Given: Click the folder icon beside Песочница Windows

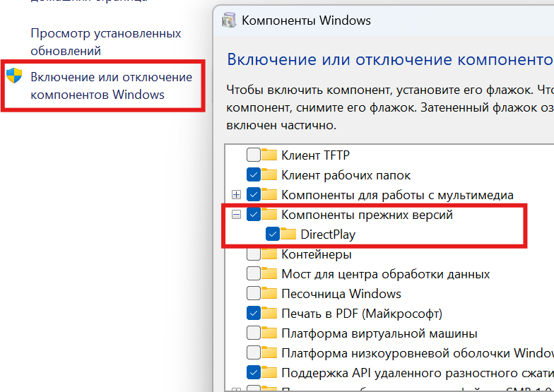Looking at the screenshot, I should pyautogui.click(x=269, y=294).
